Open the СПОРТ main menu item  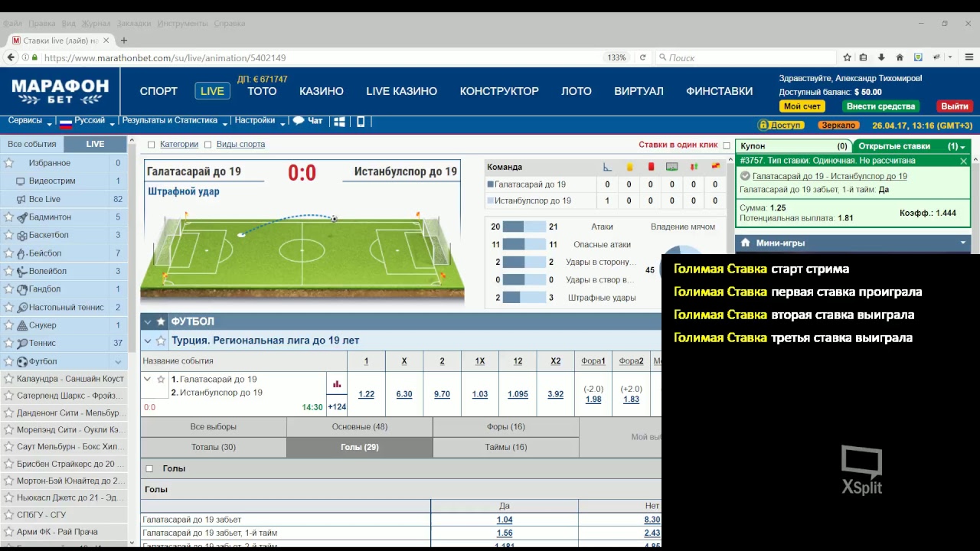(158, 91)
